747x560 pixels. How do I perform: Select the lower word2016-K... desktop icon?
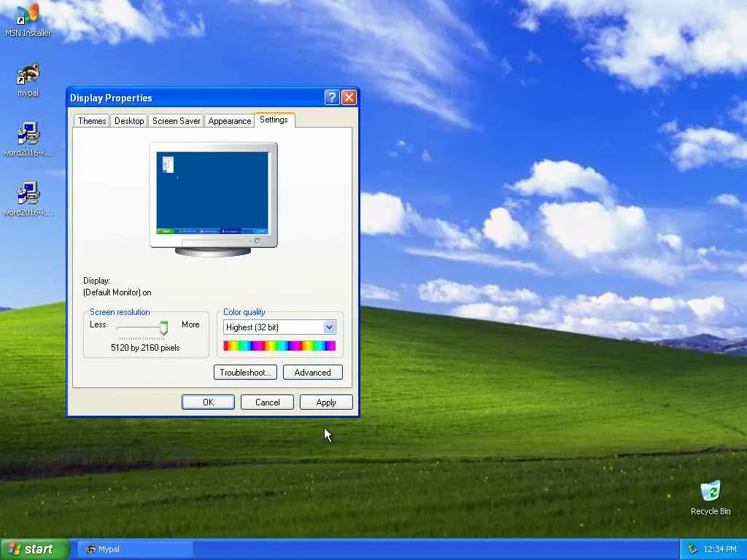[28, 199]
